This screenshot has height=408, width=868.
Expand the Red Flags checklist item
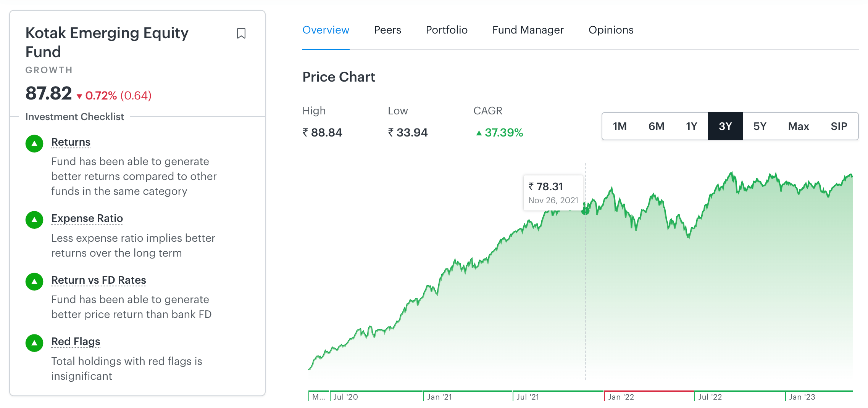[x=76, y=342]
